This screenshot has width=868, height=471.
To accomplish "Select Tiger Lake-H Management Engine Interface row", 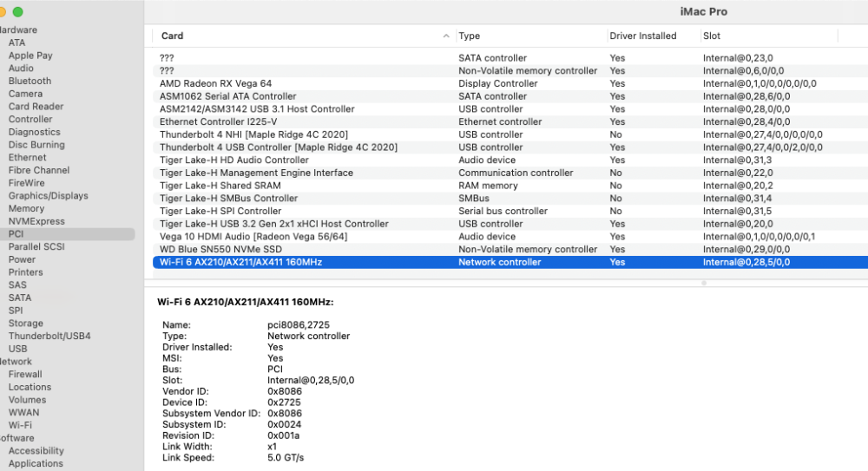I will coord(510,173).
